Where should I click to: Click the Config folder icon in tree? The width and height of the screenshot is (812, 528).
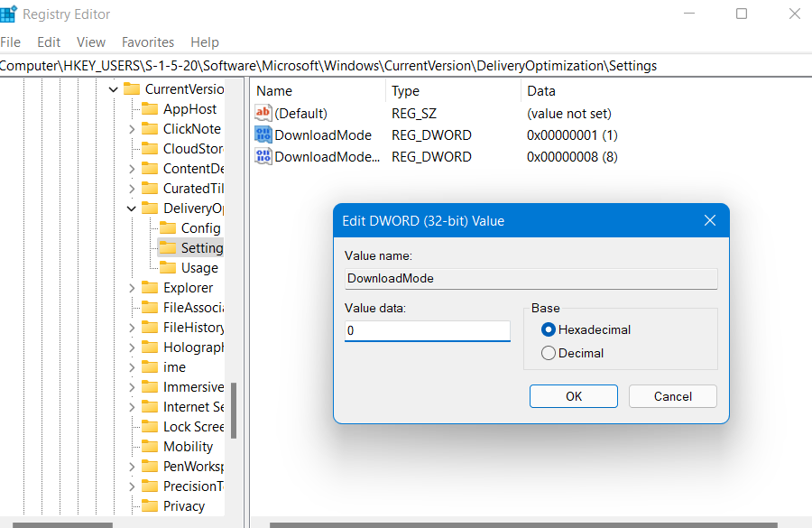click(168, 228)
